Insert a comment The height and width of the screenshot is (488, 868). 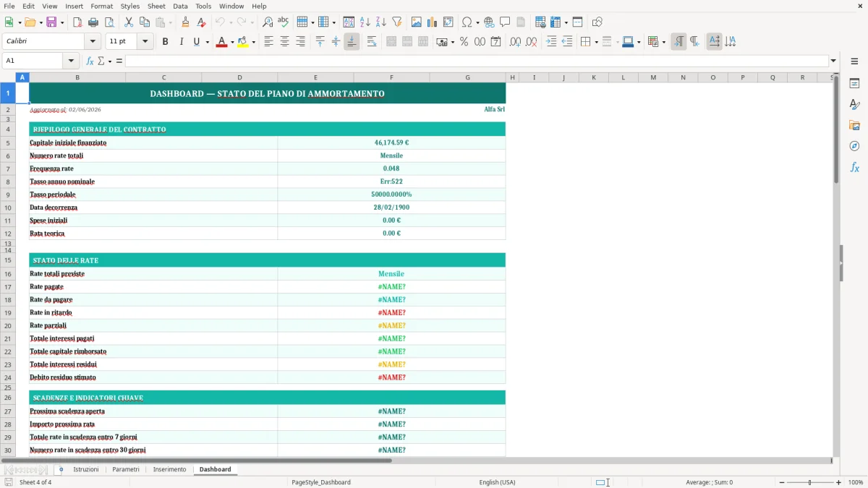tap(505, 22)
